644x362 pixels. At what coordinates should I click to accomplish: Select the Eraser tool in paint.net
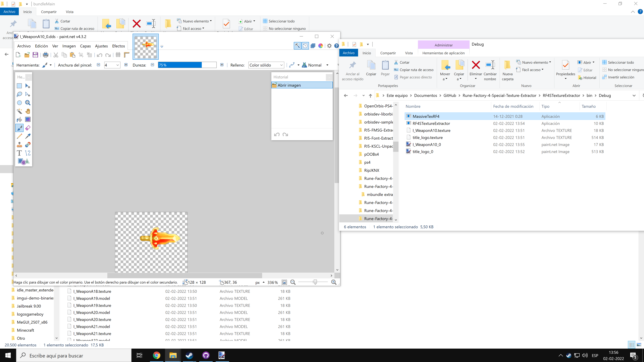click(28, 128)
